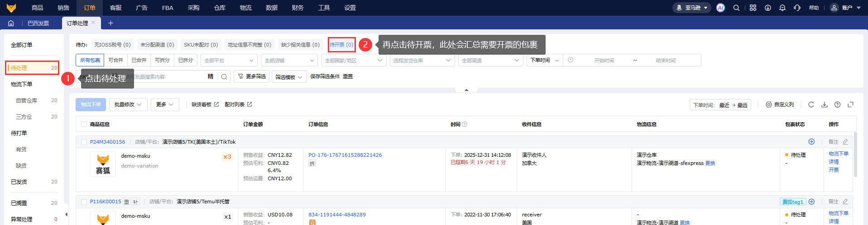Screen dimensions: 868x225
Task: Open the 全部店铺 dropdown
Action: pyautogui.click(x=290, y=60)
